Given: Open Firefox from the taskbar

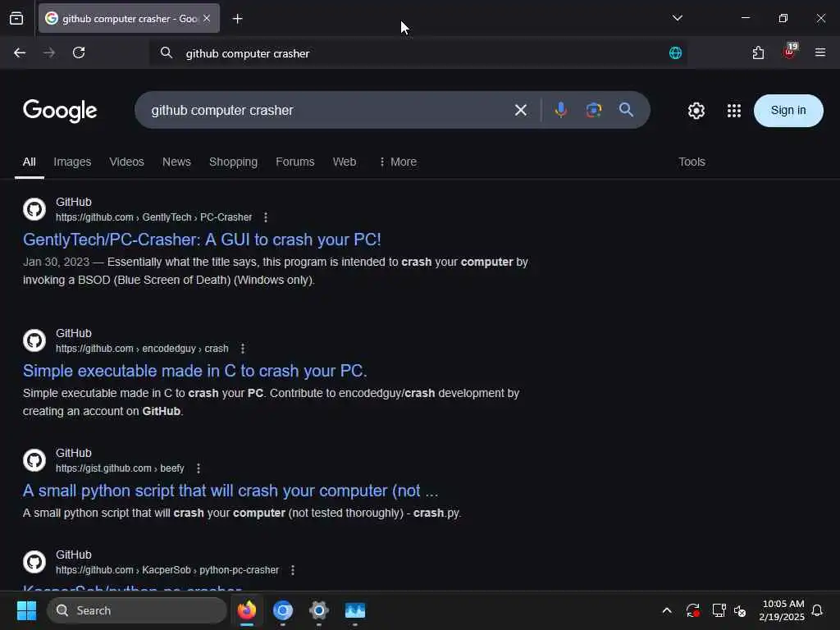Looking at the screenshot, I should tap(247, 610).
